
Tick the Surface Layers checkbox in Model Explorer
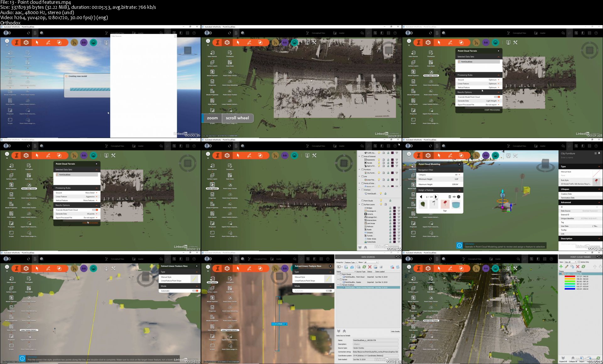[x=362, y=205]
